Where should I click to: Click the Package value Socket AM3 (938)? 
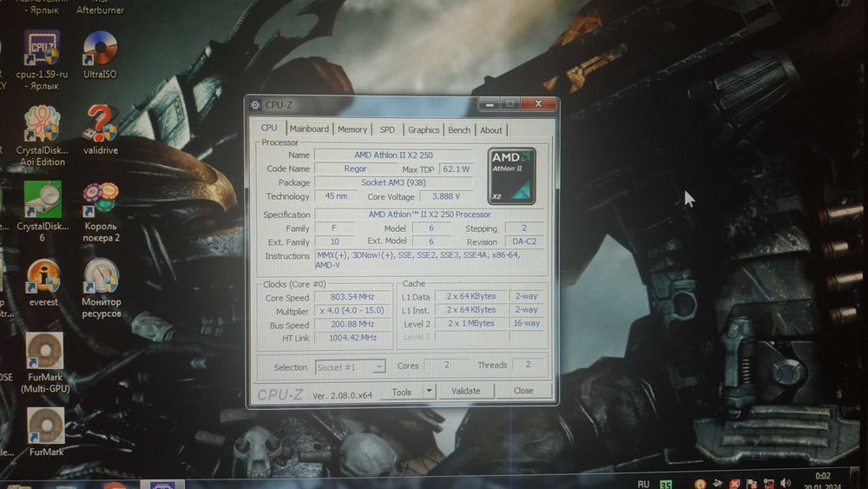(x=393, y=182)
